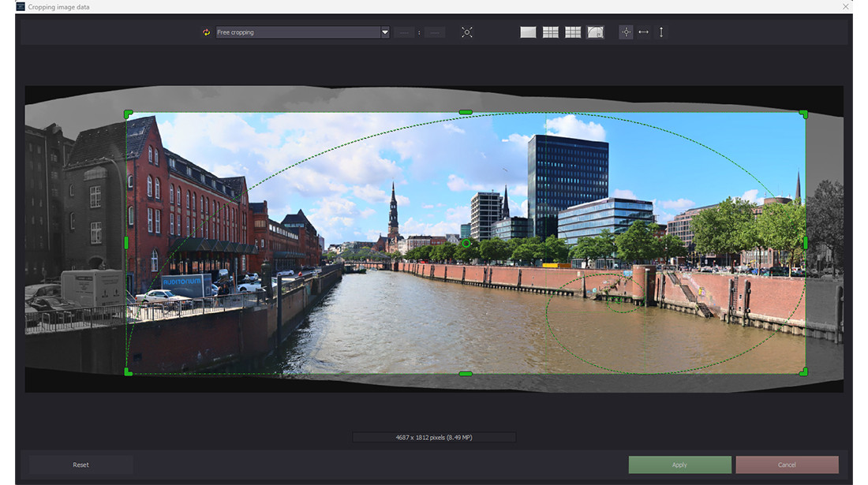Select the rule of thirds grid overlay
The width and height of the screenshot is (868, 485).
(549, 32)
